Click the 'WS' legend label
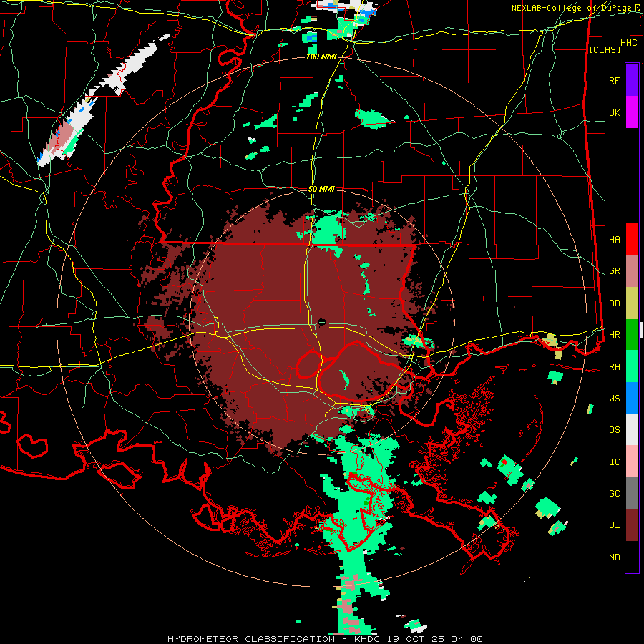The height and width of the screenshot is (644, 644). [614, 399]
